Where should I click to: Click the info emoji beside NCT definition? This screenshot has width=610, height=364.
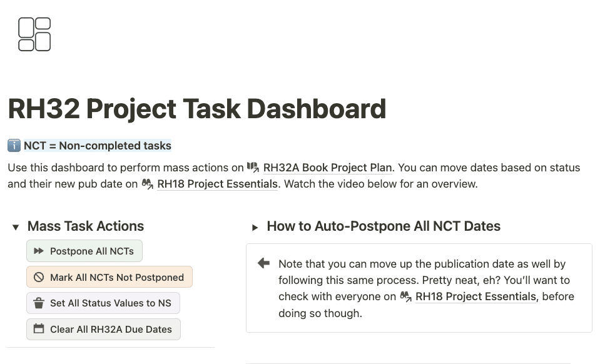[14, 146]
